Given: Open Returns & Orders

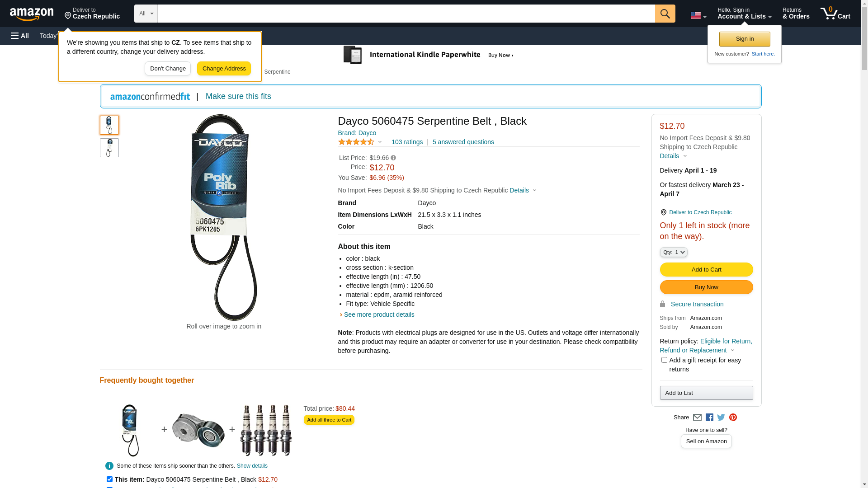Looking at the screenshot, I should click(796, 14).
